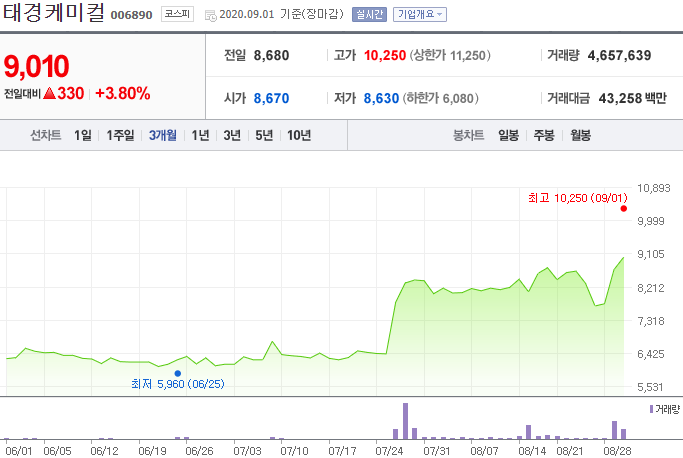
Task: Click the 거래량 legend label in volume chart
Action: coord(667,410)
